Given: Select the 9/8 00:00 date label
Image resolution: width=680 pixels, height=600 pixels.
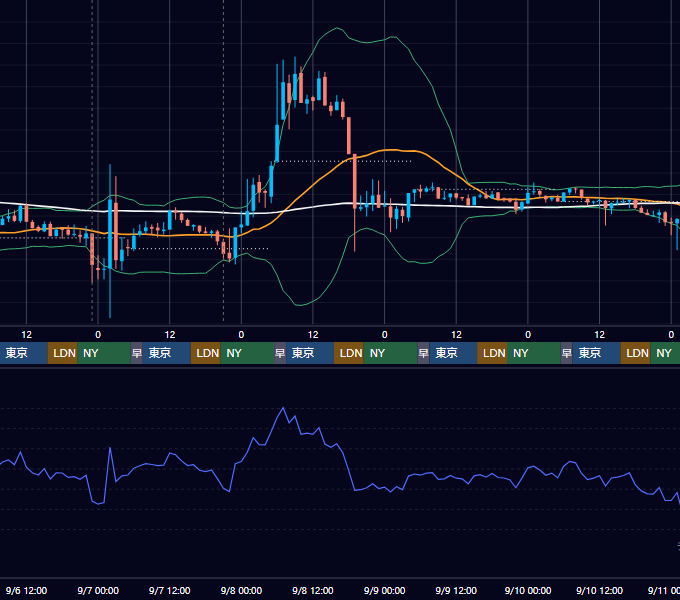Looking at the screenshot, I should coord(241,590).
